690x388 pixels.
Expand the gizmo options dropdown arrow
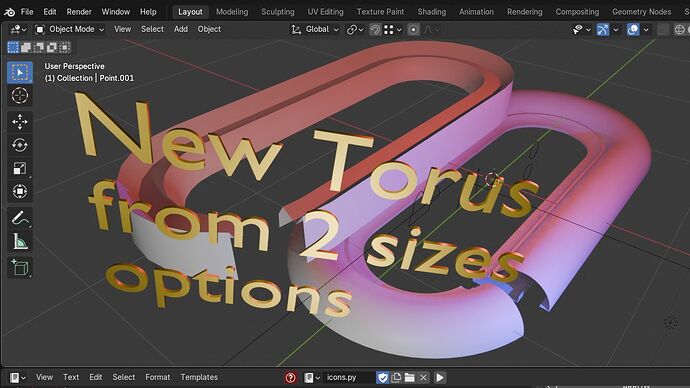[616, 29]
